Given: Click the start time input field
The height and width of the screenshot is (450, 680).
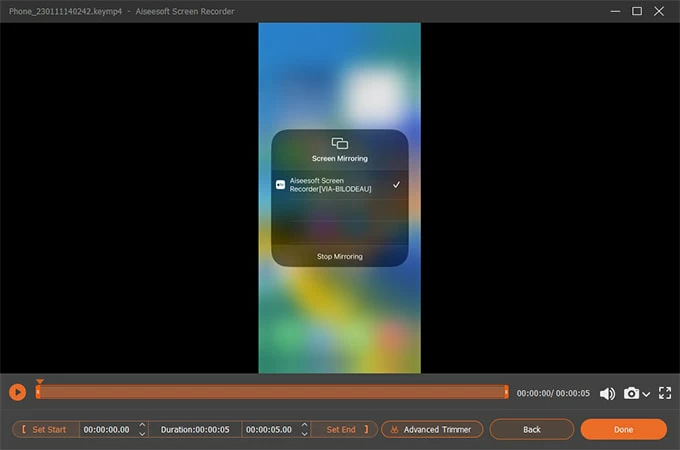Looking at the screenshot, I should tap(107, 429).
